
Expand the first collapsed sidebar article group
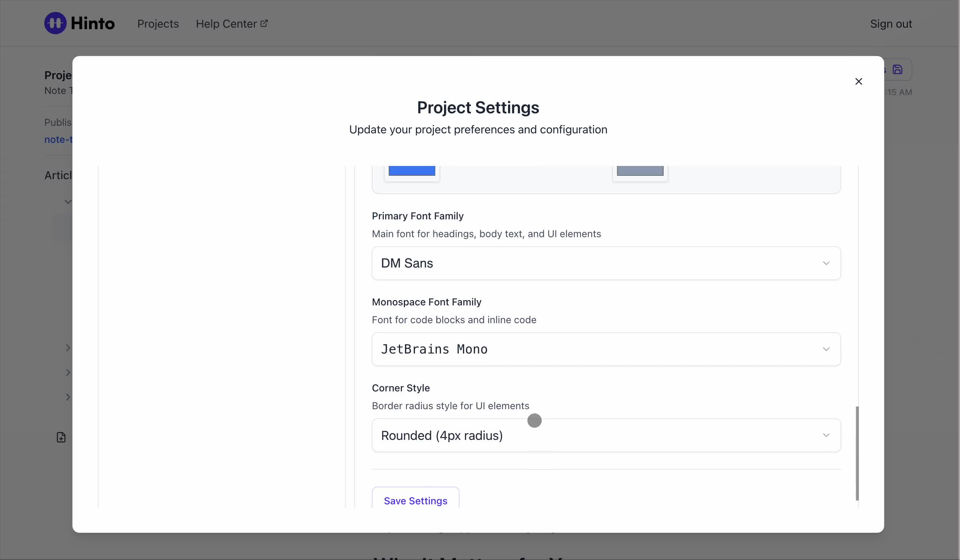pos(68,348)
